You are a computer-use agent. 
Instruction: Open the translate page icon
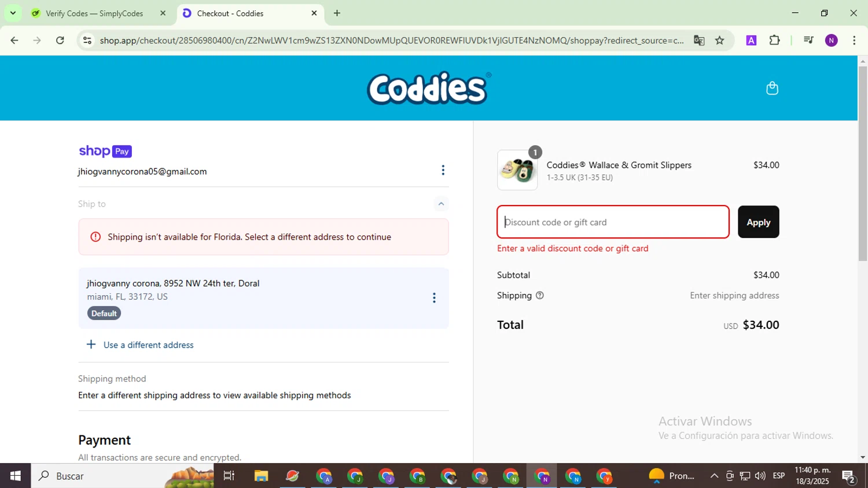point(699,41)
